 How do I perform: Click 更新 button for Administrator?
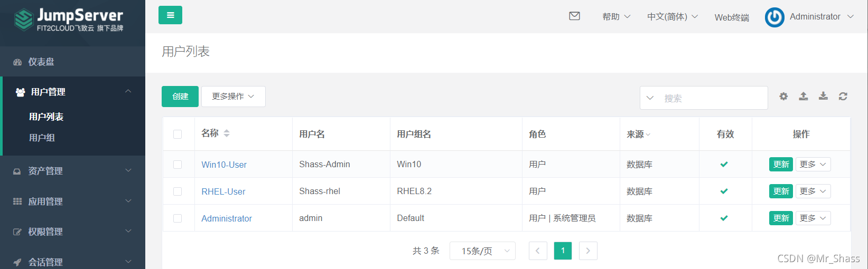click(x=781, y=218)
